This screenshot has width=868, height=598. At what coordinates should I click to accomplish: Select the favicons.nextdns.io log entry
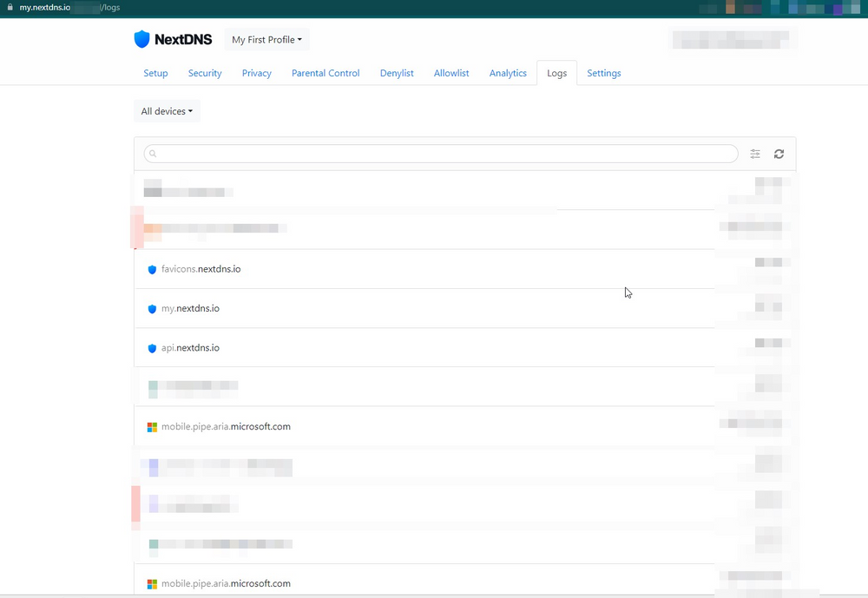click(x=201, y=270)
